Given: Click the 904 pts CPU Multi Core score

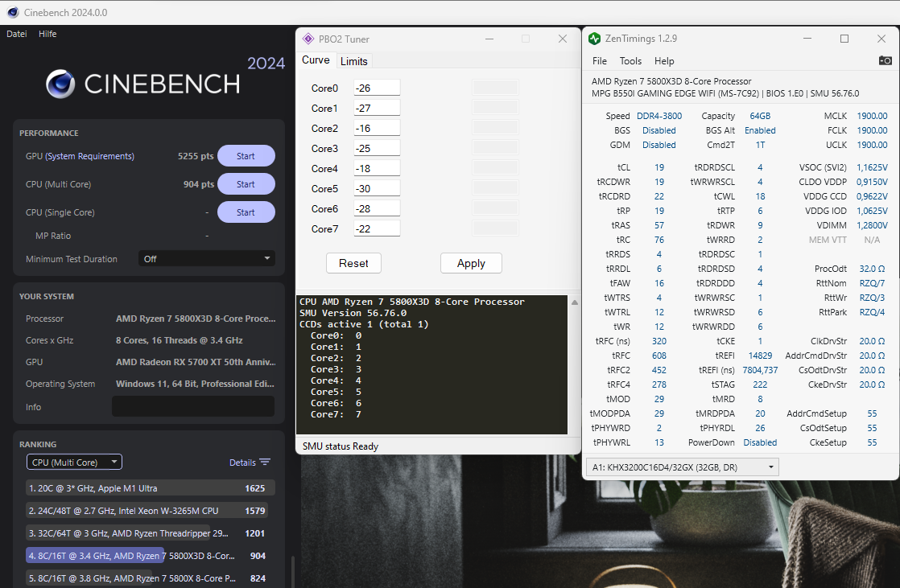Looking at the screenshot, I should 199,184.
